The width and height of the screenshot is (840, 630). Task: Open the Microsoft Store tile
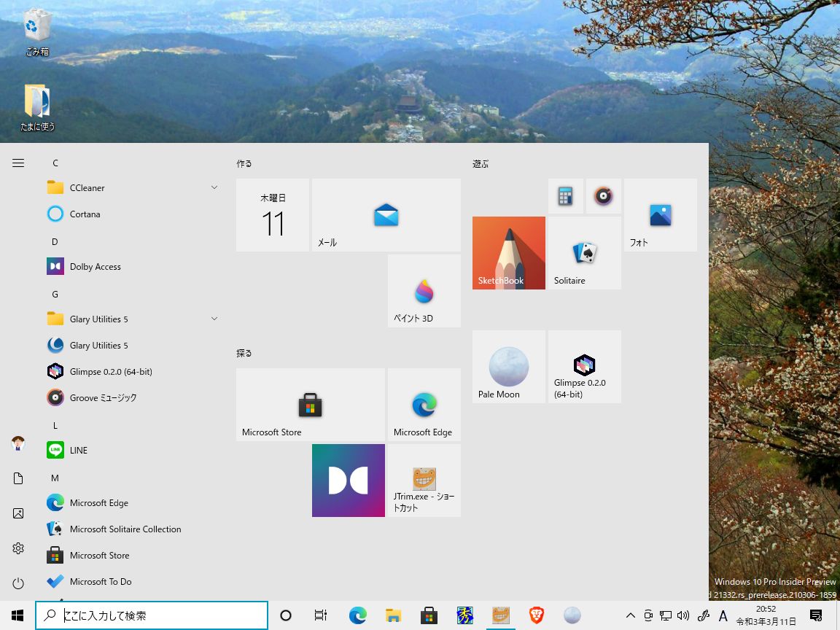(311, 405)
